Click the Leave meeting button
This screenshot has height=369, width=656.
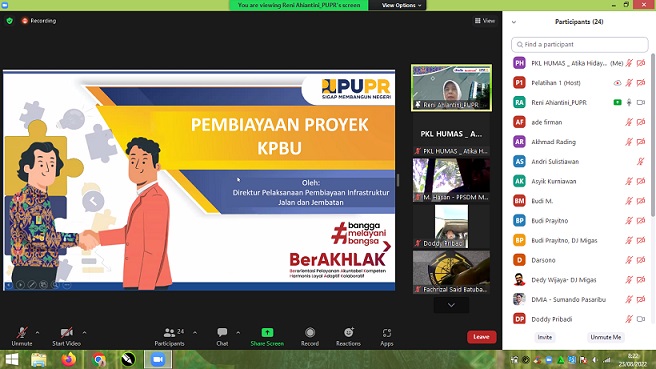(x=481, y=337)
